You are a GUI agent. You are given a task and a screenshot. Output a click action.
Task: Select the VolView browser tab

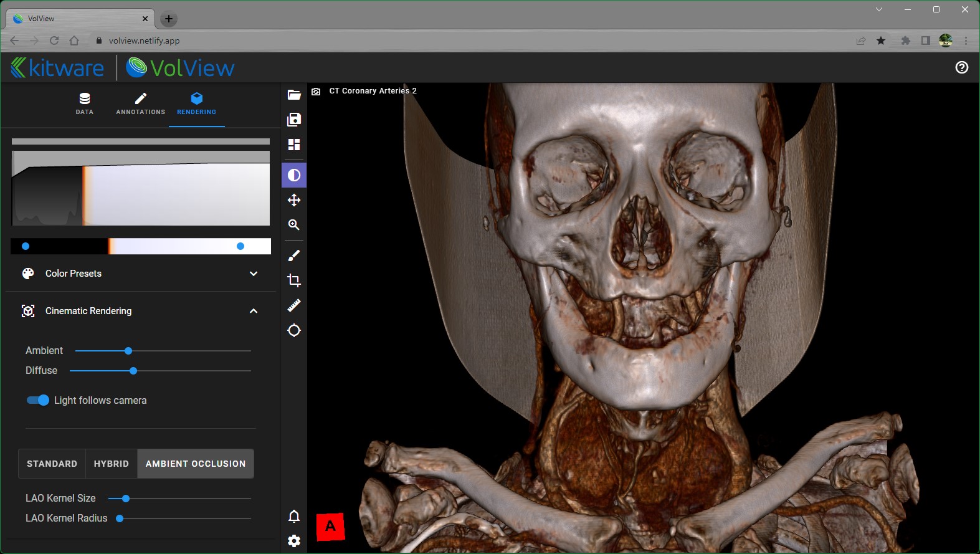pos(80,19)
